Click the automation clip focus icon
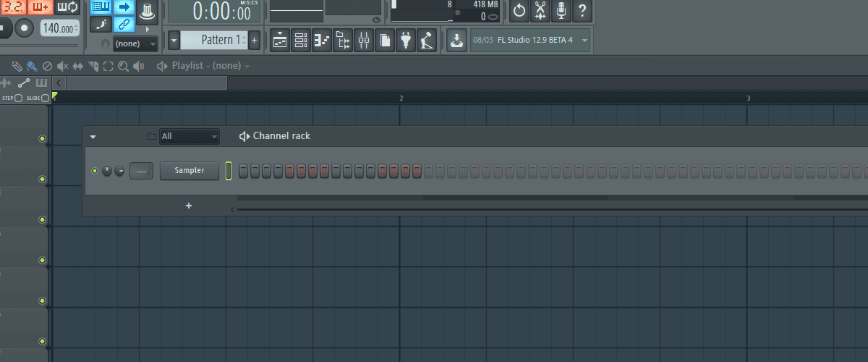The height and width of the screenshot is (362, 868). point(25,83)
